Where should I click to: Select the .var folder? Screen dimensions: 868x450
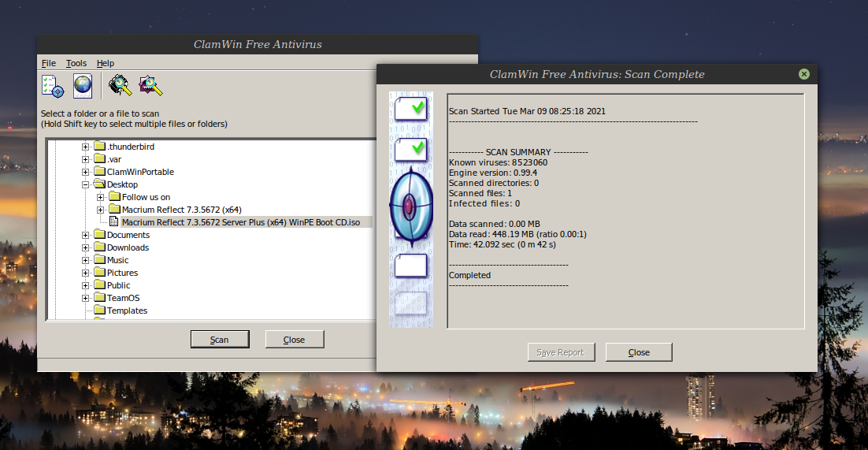[114, 160]
